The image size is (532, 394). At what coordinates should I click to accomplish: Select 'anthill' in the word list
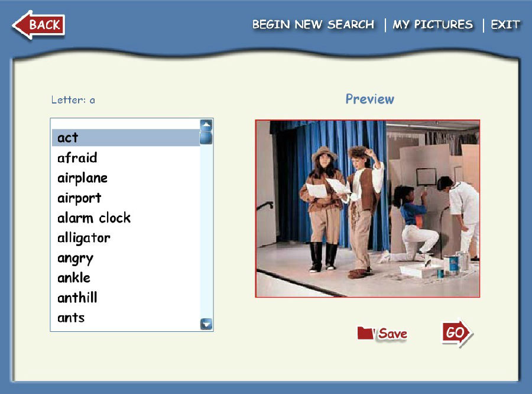coord(77,298)
